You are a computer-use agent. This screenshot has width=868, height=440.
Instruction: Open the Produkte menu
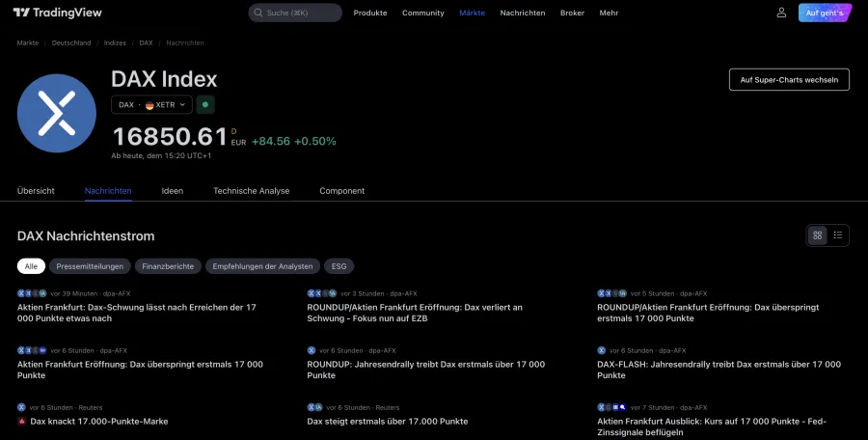370,13
